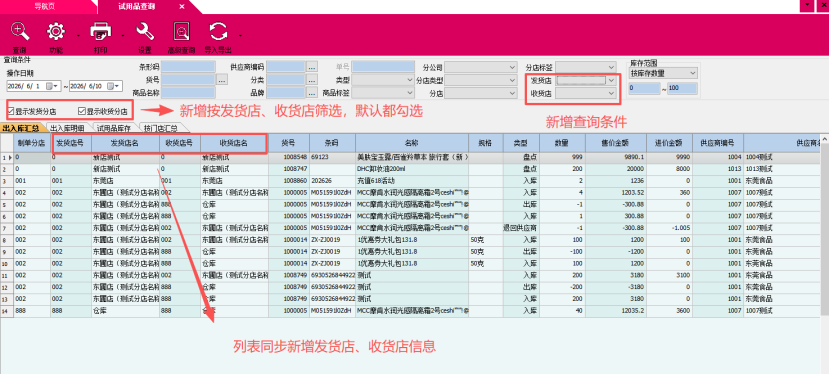Click the 导入导出 refresh-arrows icon

click(218, 32)
